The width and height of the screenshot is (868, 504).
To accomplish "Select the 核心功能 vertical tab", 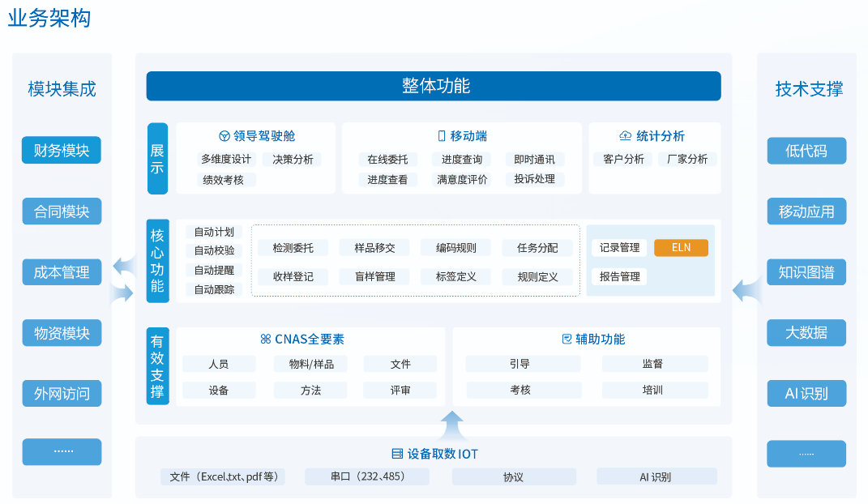I will (157, 261).
